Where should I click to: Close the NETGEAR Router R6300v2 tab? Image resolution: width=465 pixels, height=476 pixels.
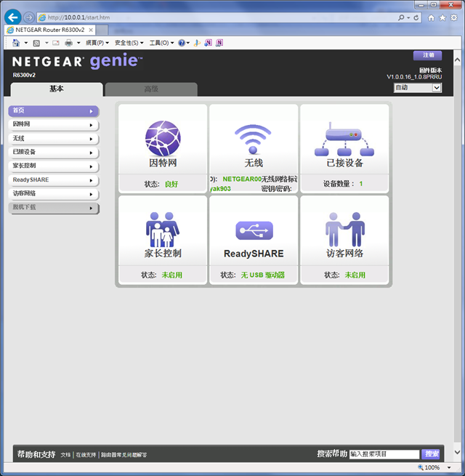tap(90, 30)
